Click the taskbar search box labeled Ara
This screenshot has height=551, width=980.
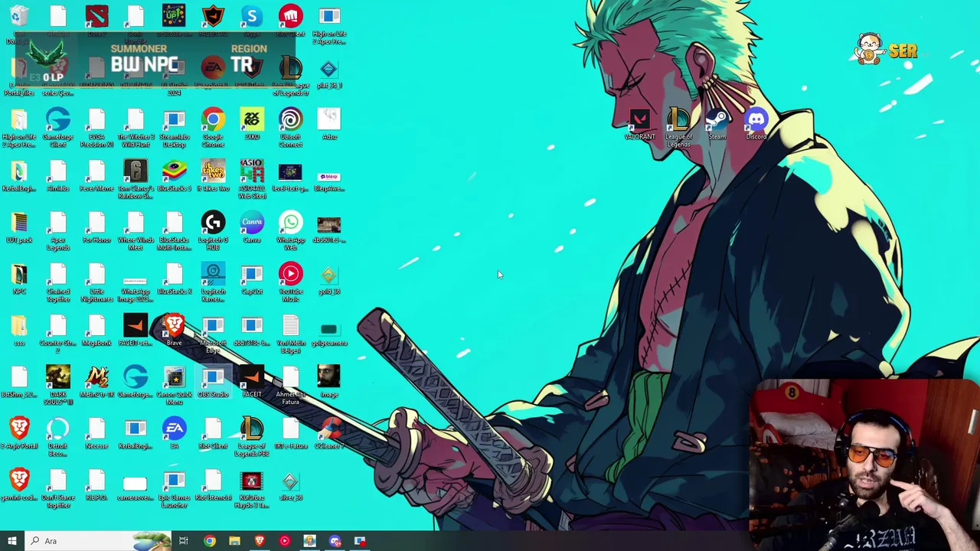pos(97,541)
